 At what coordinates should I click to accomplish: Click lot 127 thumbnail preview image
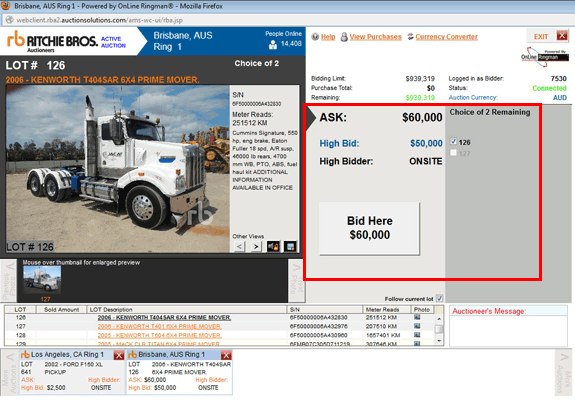point(42,280)
